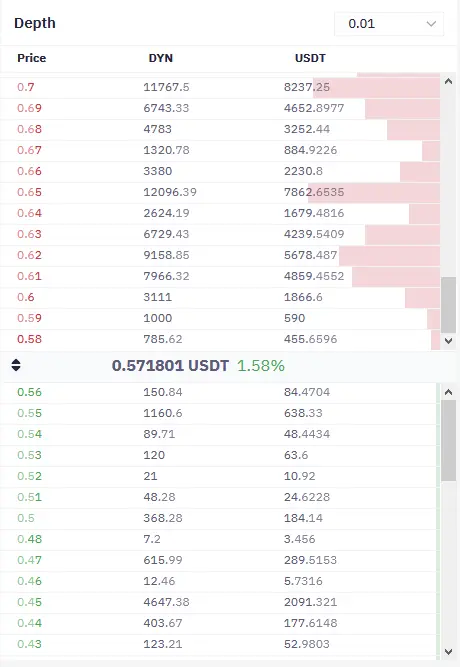Click the chevron in the precision dropdown

pyautogui.click(x=431, y=24)
